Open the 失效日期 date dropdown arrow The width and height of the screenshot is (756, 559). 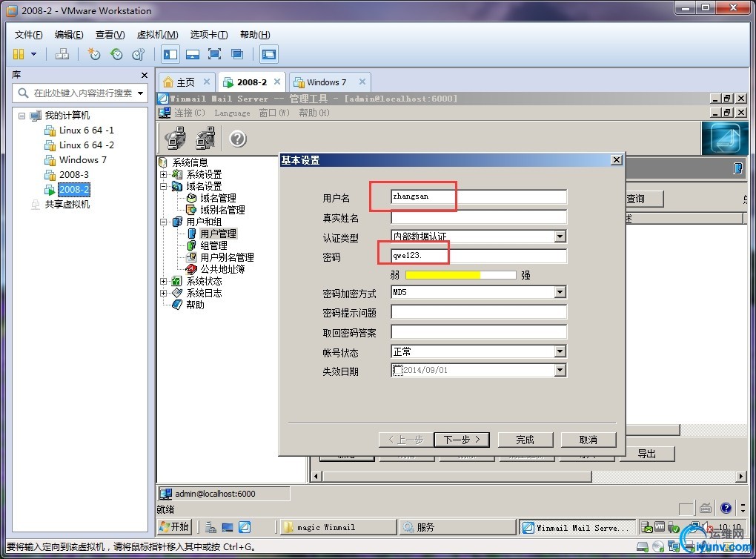click(x=560, y=370)
